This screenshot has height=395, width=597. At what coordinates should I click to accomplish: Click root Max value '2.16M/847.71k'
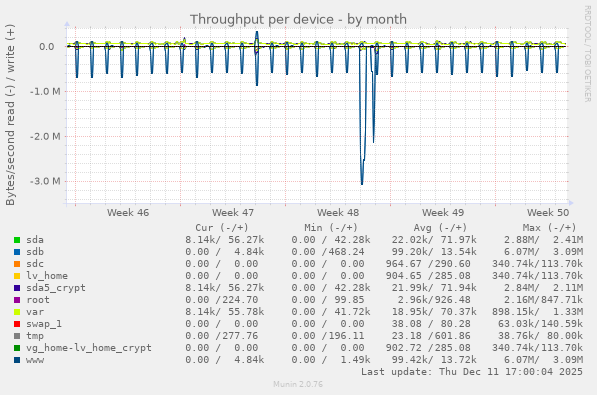(x=543, y=300)
